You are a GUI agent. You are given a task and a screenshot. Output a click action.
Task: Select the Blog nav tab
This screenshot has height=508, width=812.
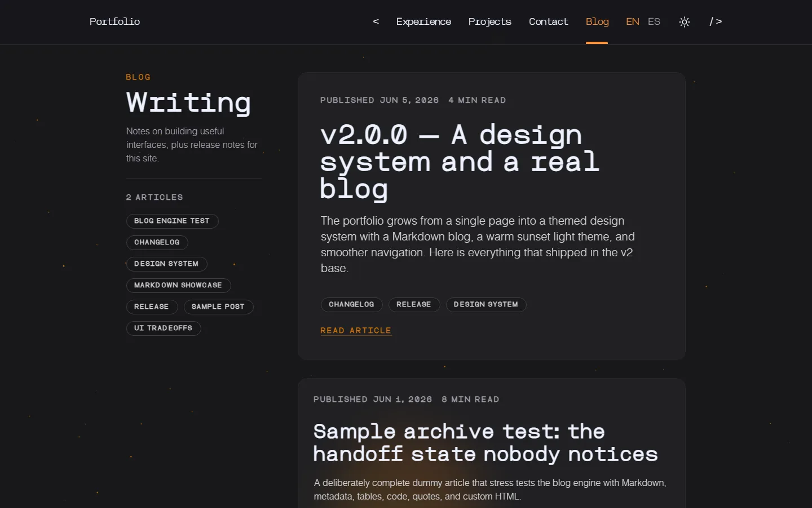tap(597, 21)
